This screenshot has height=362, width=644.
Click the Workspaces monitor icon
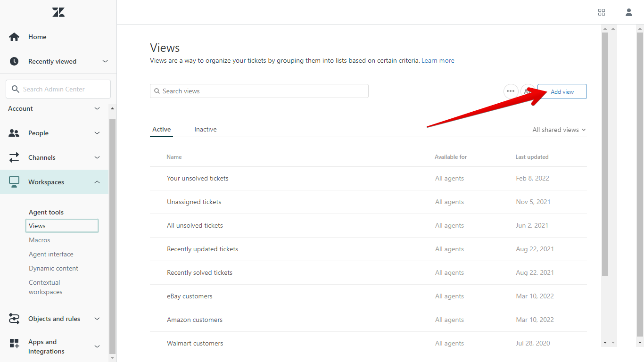14,182
